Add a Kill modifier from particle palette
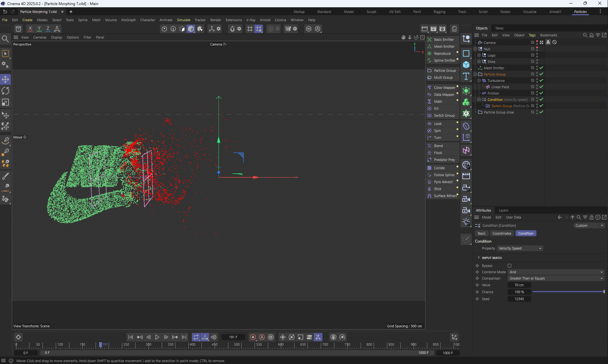 click(x=436, y=108)
